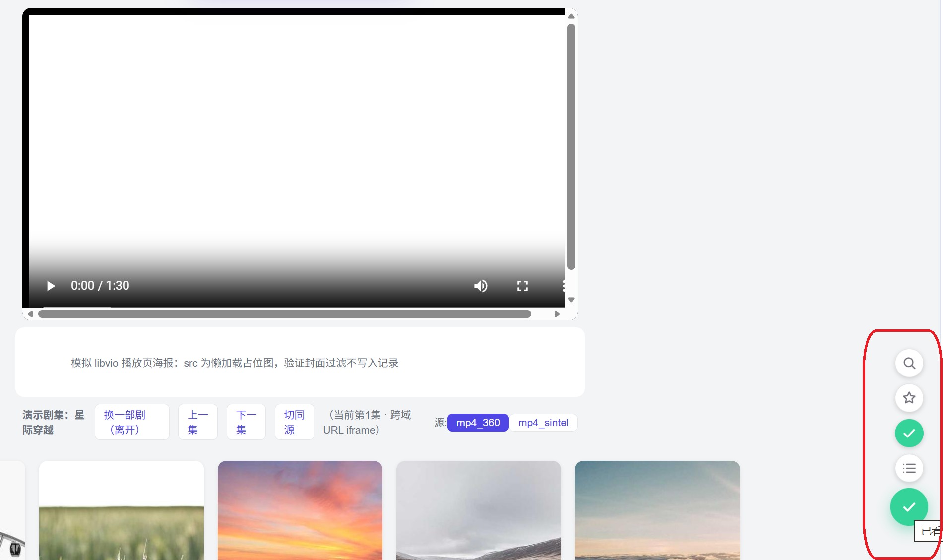Image resolution: width=943 pixels, height=560 pixels.
Task: Go to next episode with 下一集
Action: click(x=246, y=422)
